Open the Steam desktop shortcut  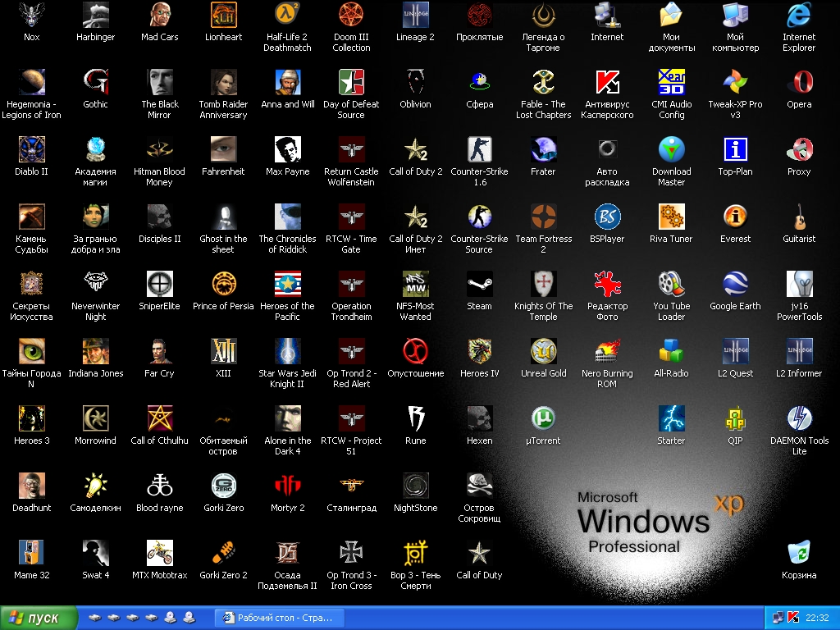480,285
